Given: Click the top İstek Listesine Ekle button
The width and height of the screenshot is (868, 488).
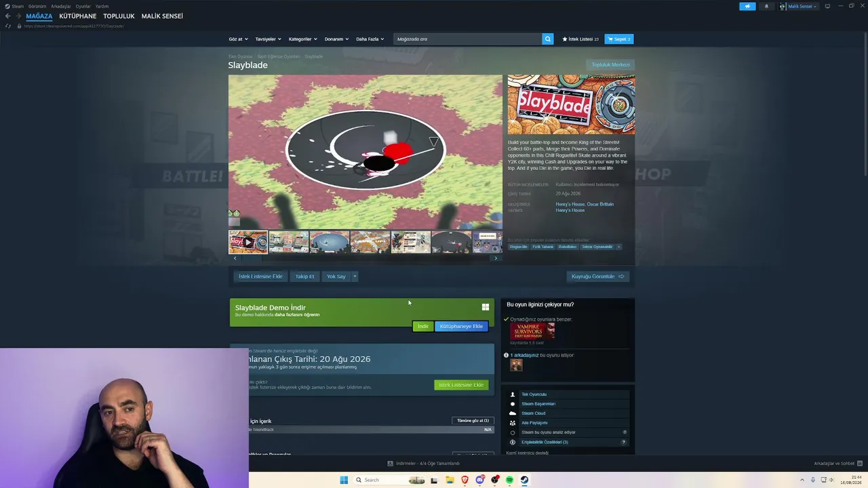Looking at the screenshot, I should coord(260,277).
